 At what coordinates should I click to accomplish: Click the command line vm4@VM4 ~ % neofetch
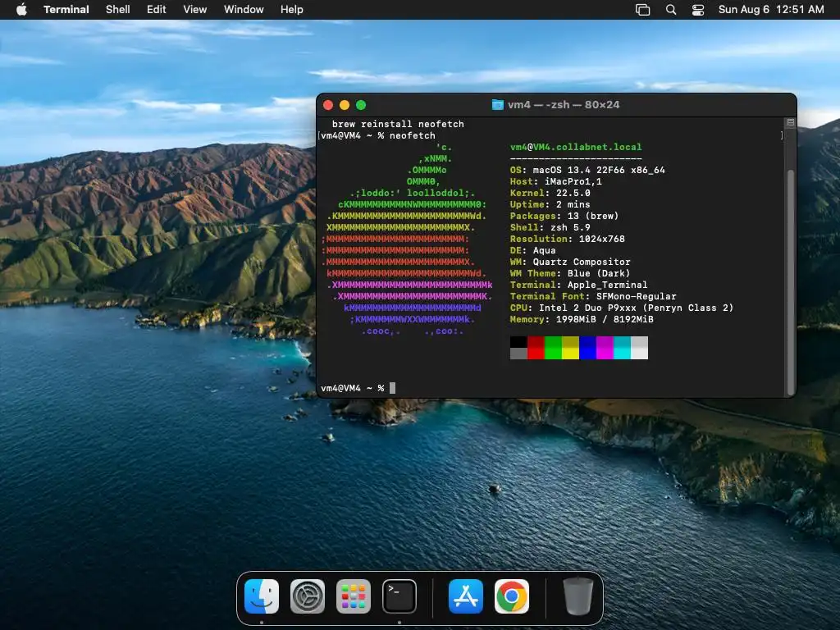click(378, 135)
